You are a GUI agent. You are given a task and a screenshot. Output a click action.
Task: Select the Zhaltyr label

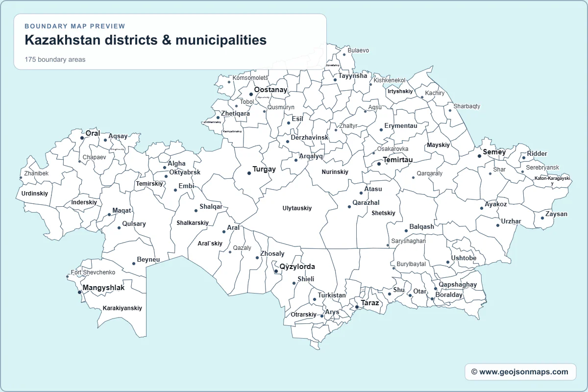coord(348,126)
